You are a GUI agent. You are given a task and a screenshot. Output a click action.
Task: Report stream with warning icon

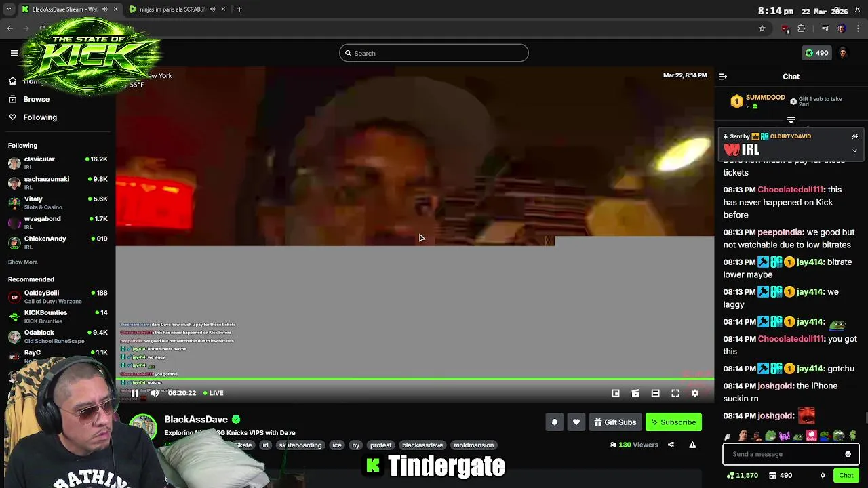pyautogui.click(x=692, y=445)
